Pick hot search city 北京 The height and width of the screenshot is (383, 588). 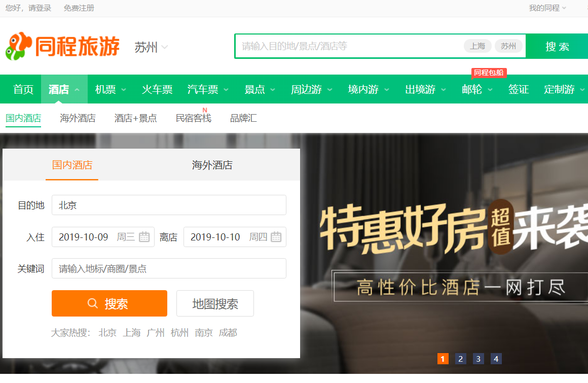pyautogui.click(x=107, y=333)
